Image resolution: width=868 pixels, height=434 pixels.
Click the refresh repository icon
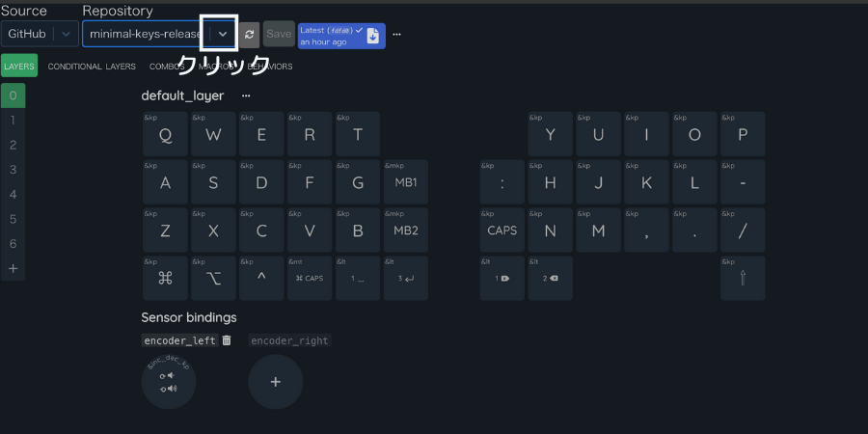pos(249,34)
